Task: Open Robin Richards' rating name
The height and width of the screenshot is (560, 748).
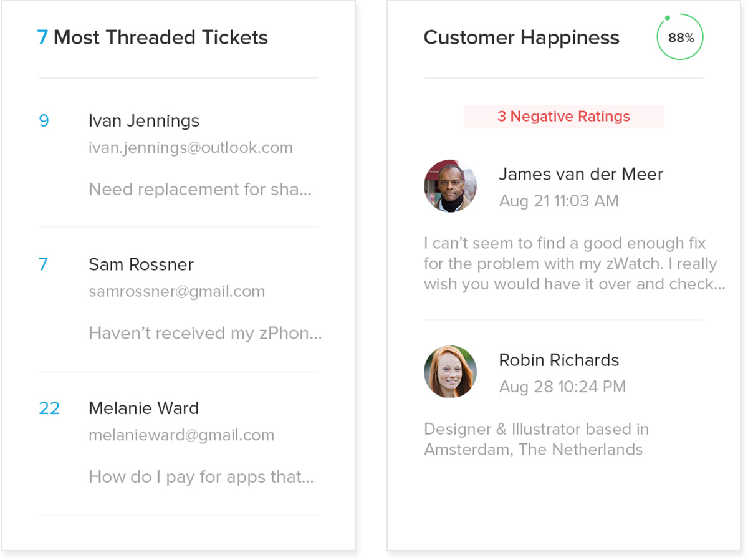Action: (x=559, y=360)
